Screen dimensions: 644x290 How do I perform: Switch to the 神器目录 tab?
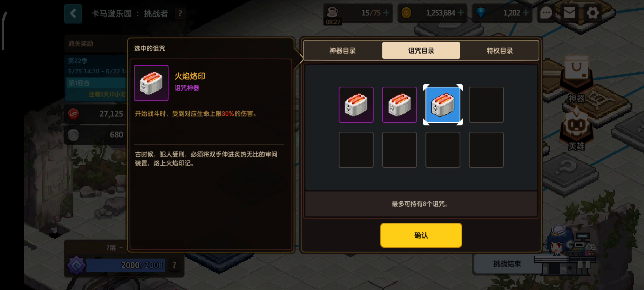pos(342,51)
